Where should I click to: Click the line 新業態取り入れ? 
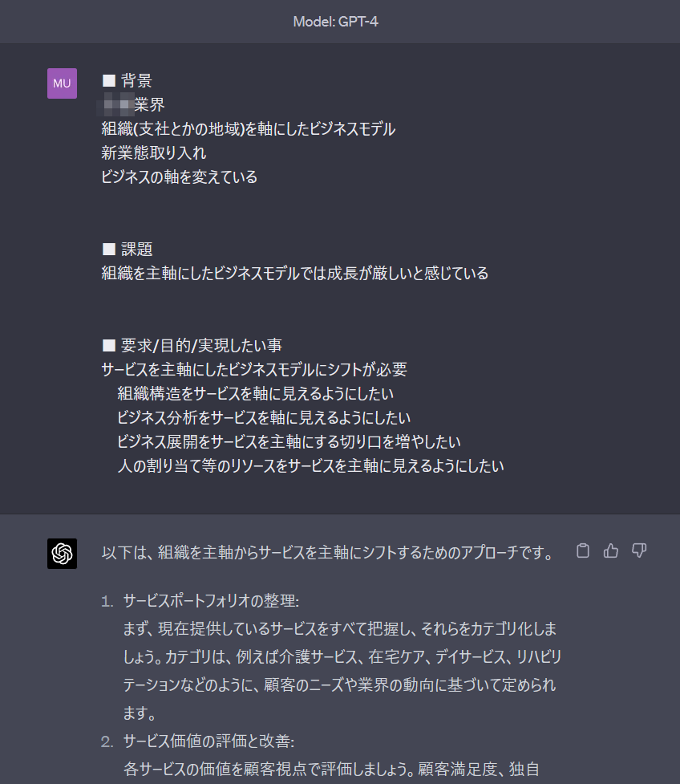tap(153, 152)
